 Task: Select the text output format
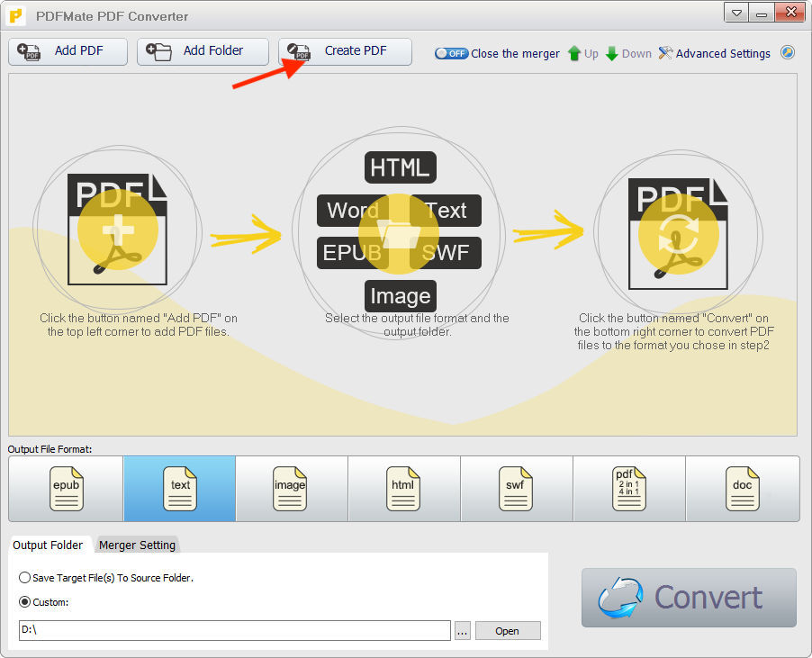click(178, 489)
